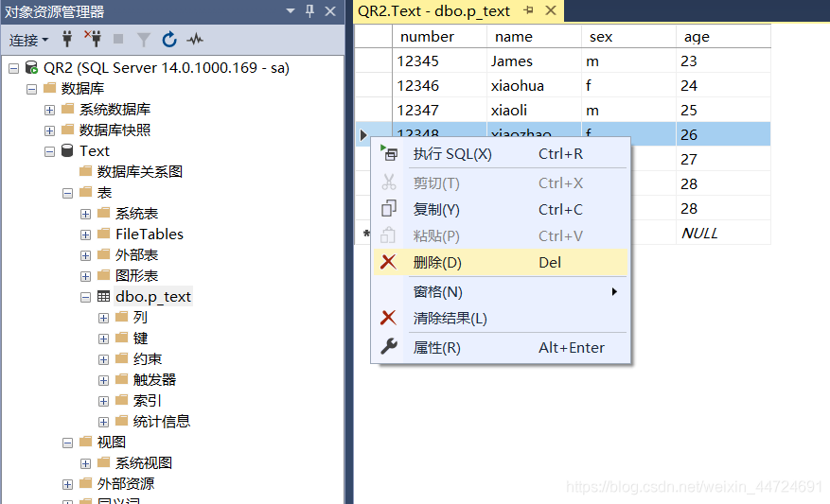Close the Object Explorer panel

click(330, 10)
